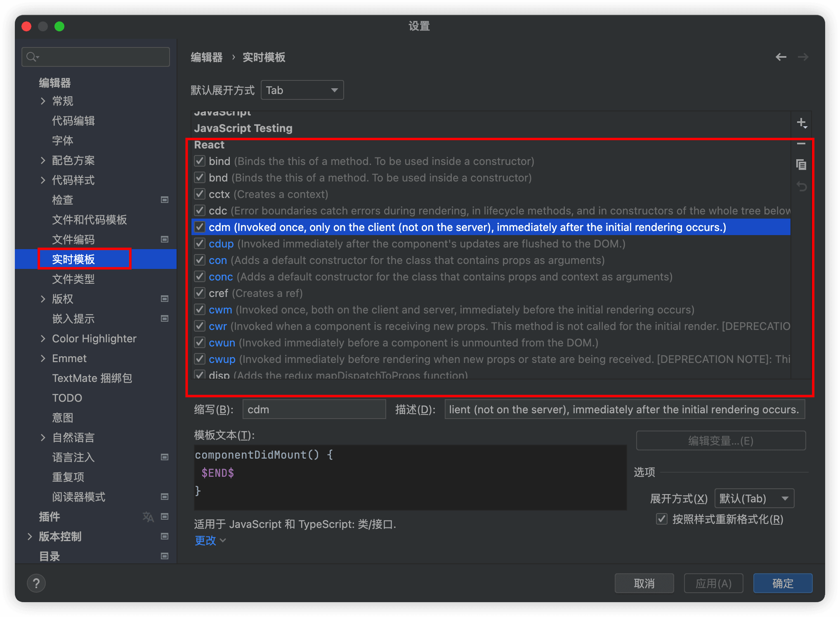Click the forward navigation arrow

tap(803, 57)
